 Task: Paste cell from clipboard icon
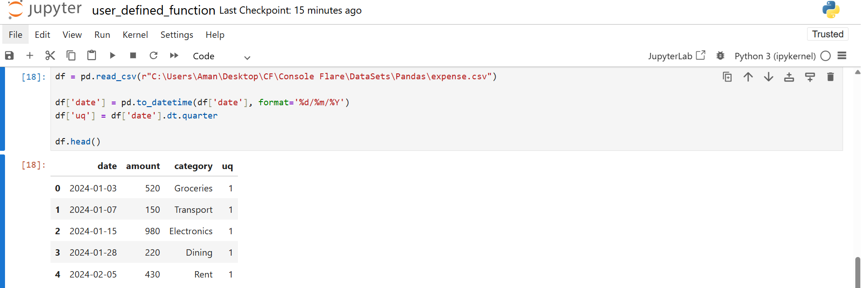[x=91, y=56]
